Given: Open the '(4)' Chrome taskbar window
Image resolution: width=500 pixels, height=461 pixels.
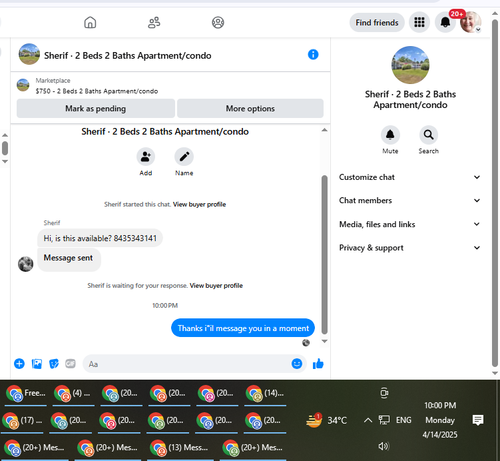Looking at the screenshot, I should pos(73,394).
